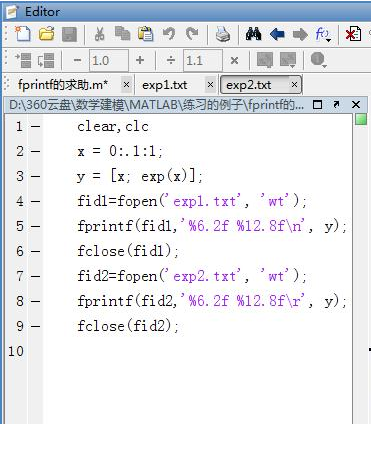
Task: Create a new file with New icon
Action: (x=22, y=34)
